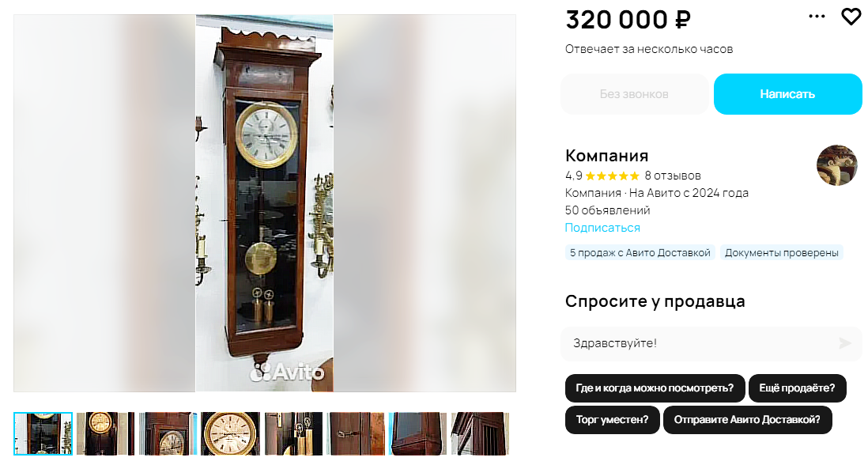Open the main clock photo in gallery
Screen dimensions: 868x465
click(x=265, y=203)
